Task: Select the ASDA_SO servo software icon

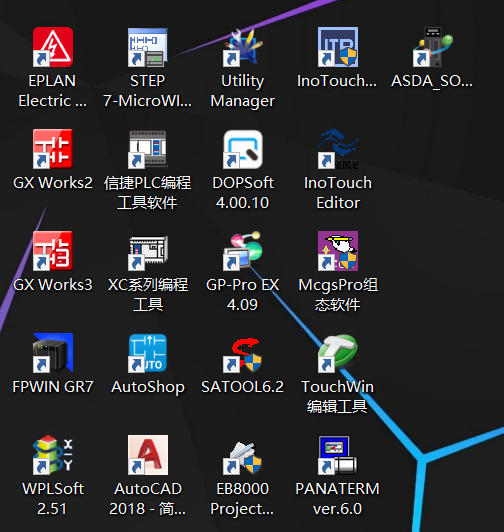Action: pyautogui.click(x=433, y=47)
